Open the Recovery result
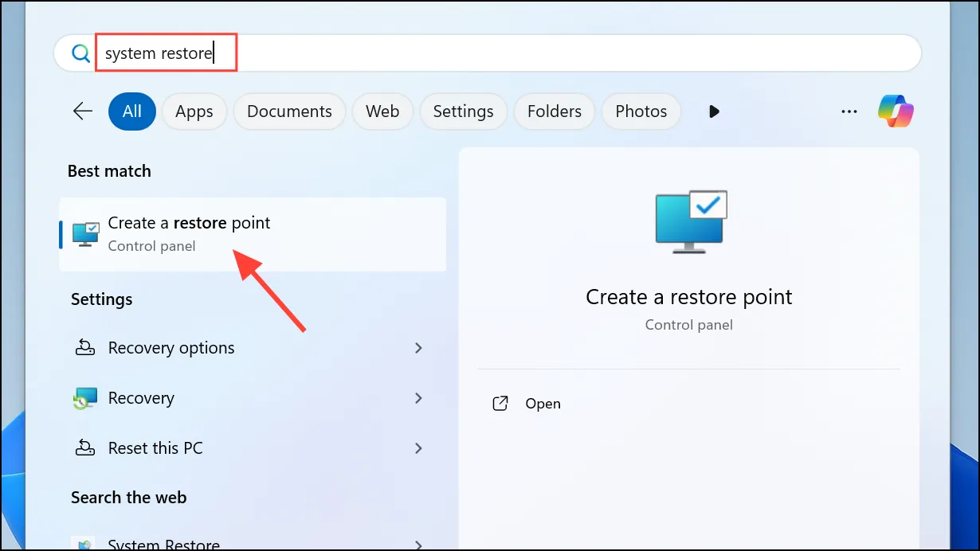The width and height of the screenshot is (980, 551). [x=251, y=398]
